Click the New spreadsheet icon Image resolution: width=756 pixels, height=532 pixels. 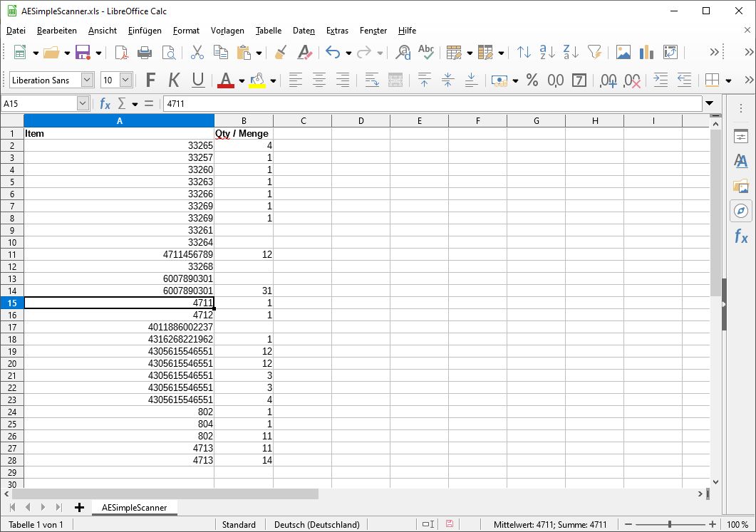pos(20,52)
